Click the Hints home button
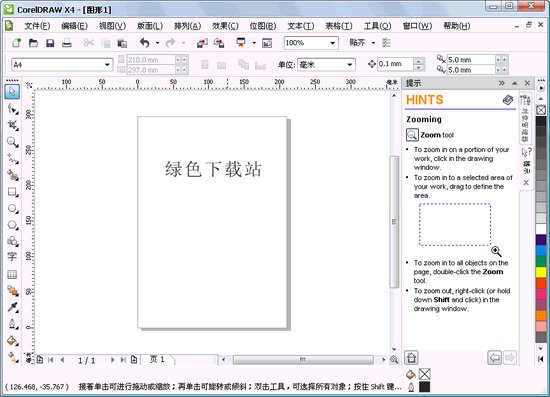This screenshot has width=550, height=397. tap(411, 357)
